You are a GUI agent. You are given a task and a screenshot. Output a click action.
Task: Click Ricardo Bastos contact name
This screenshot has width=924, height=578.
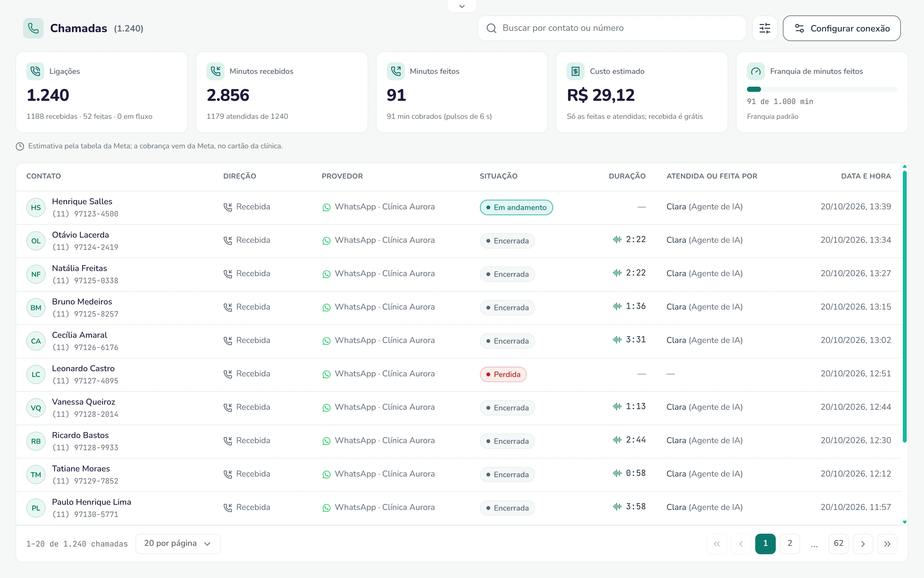(80, 435)
